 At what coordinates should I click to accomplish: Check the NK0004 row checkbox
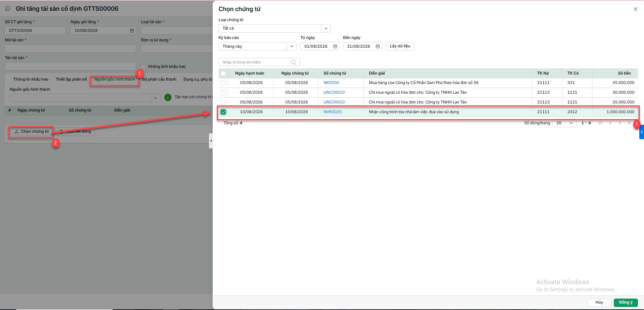pyautogui.click(x=223, y=83)
